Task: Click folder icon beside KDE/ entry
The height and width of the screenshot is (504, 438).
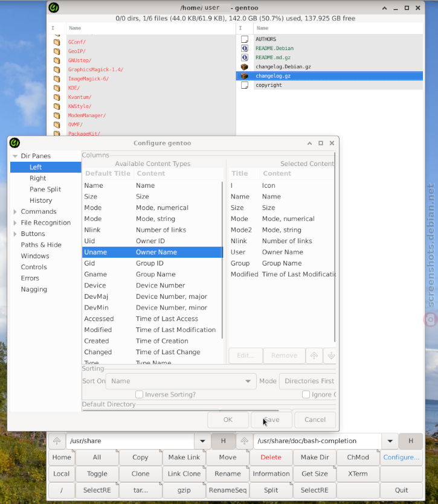Action: point(57,88)
